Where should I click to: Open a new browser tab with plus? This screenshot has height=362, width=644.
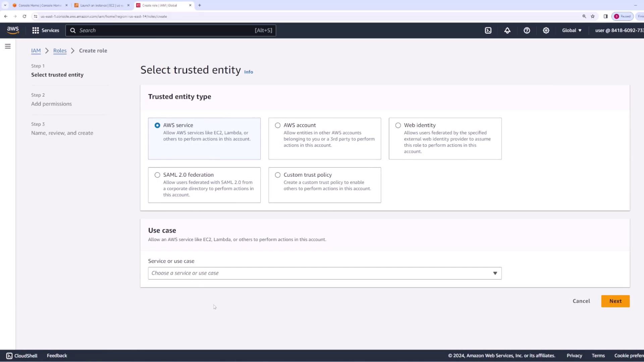pyautogui.click(x=200, y=5)
